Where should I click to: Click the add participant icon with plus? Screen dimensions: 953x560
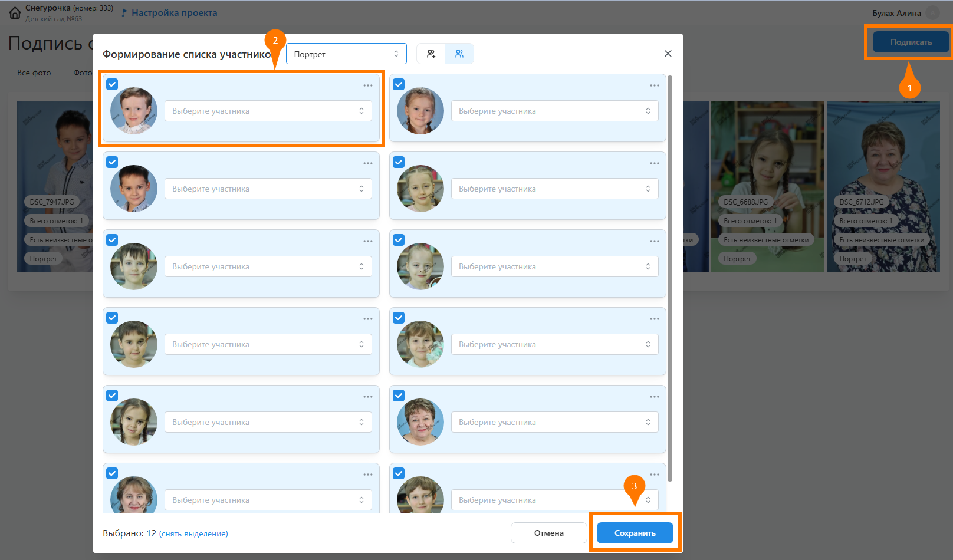pos(431,54)
